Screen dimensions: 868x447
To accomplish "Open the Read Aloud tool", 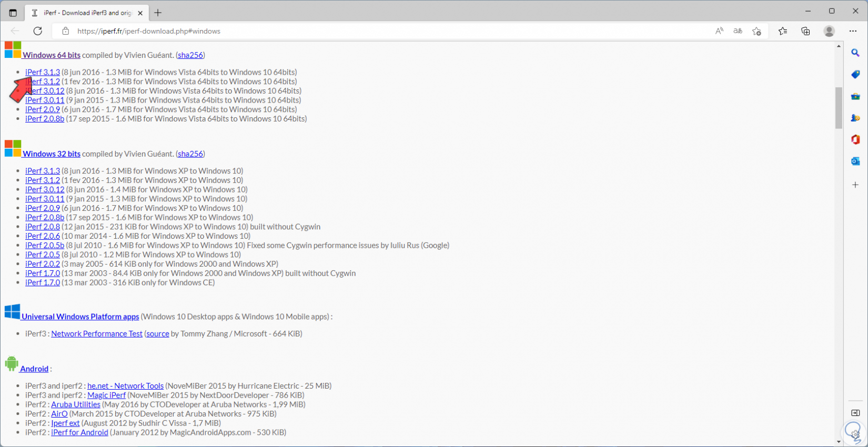I will [x=719, y=31].
